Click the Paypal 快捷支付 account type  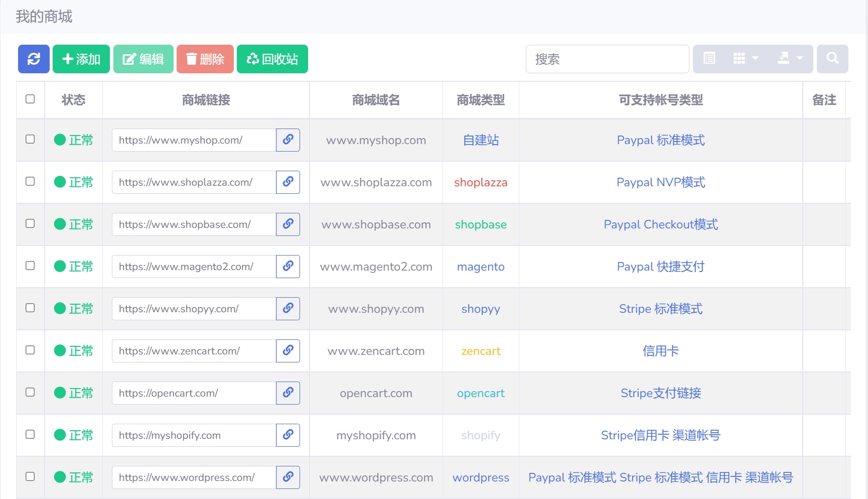[661, 267]
